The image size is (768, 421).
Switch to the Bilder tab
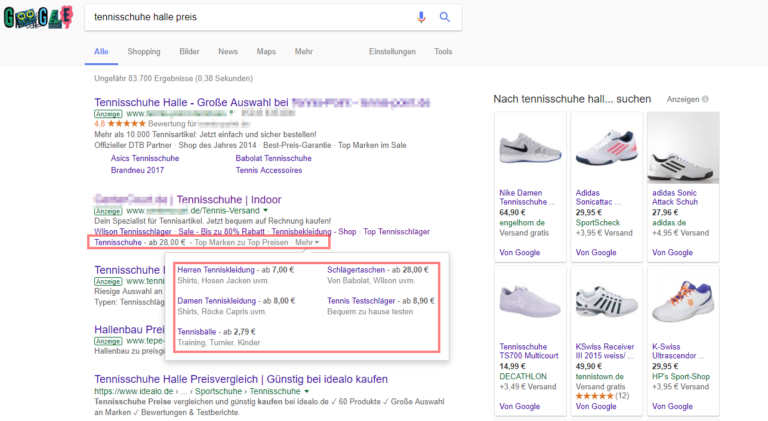(x=189, y=52)
